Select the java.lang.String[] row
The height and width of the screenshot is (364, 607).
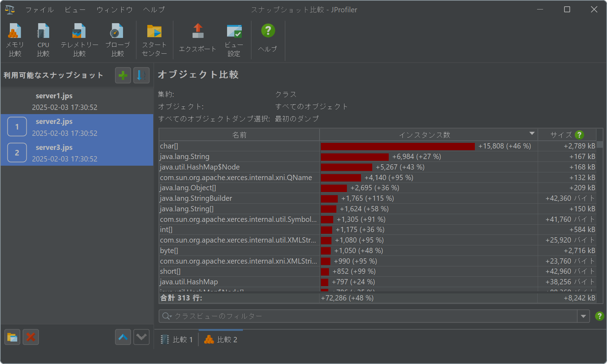pyautogui.click(x=378, y=209)
